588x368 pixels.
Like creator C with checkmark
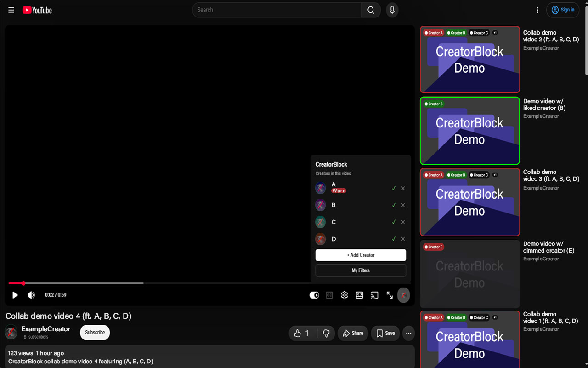tap(394, 222)
